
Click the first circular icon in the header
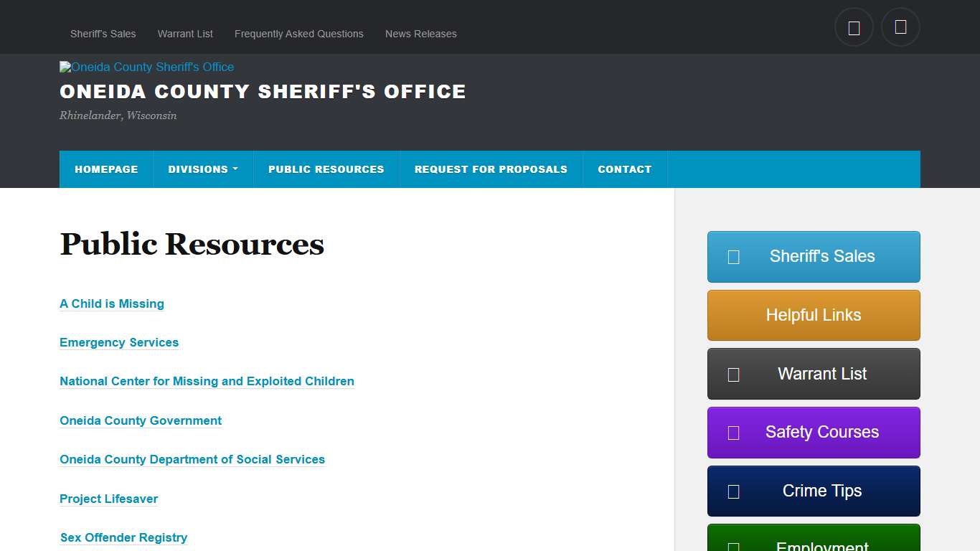point(854,27)
